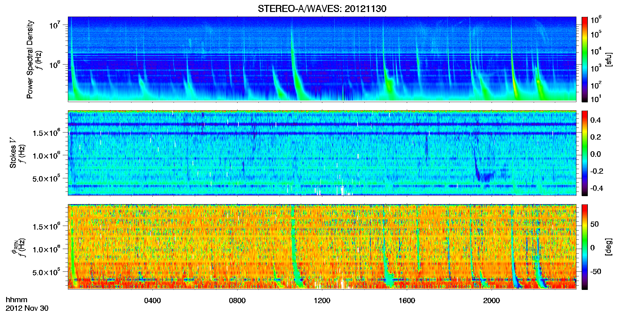This screenshot has width=644, height=332.
Task: Click the 1.0×10^6 tick of Stokes V panel
Action: pos(47,155)
